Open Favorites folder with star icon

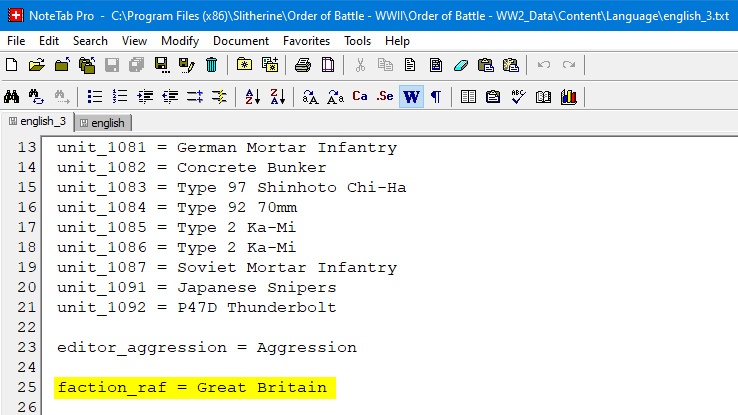coord(244,65)
